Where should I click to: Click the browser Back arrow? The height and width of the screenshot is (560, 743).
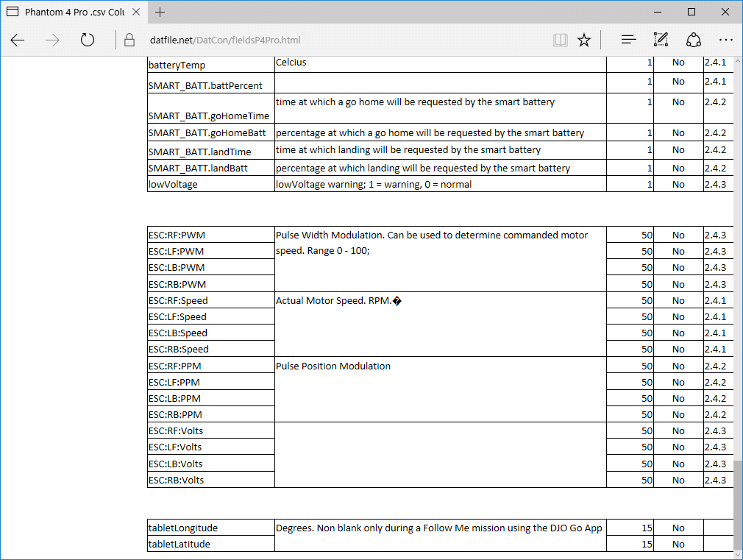[18, 40]
